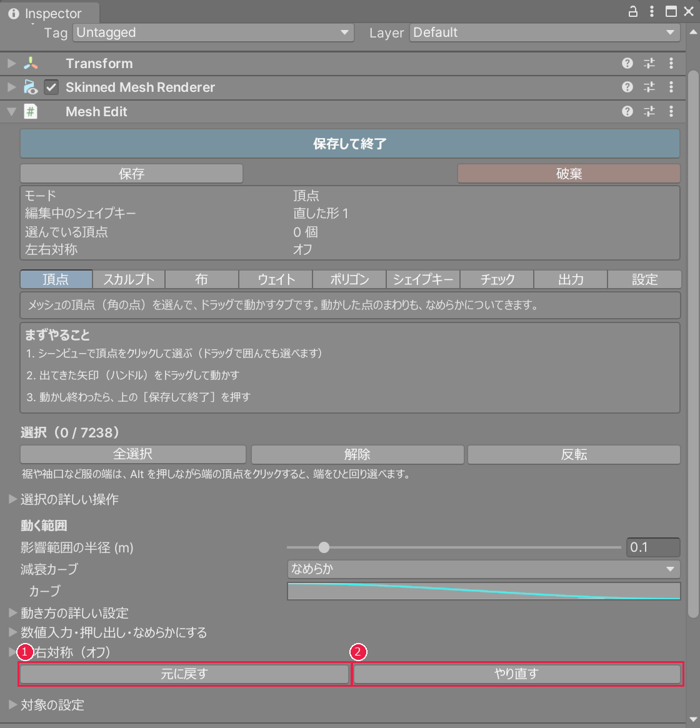
Task: Collapse the Mesh Edit component
Action: point(12,111)
